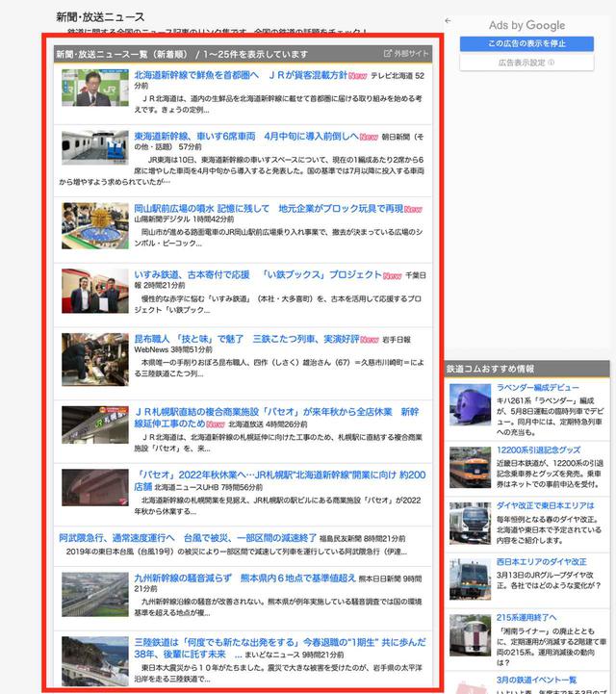Click thumbnail of Kyushu Shinkansen aerial view
The image size is (616, 694).
coord(95,595)
